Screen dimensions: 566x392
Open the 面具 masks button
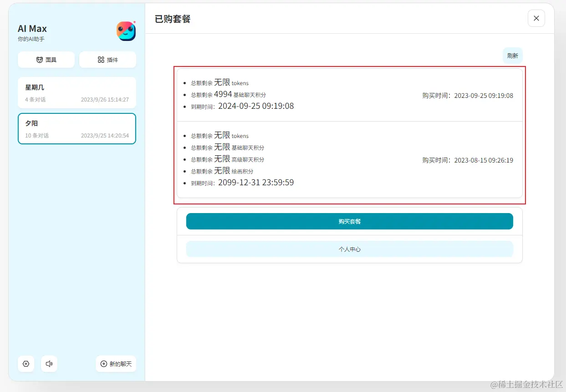[46, 60]
